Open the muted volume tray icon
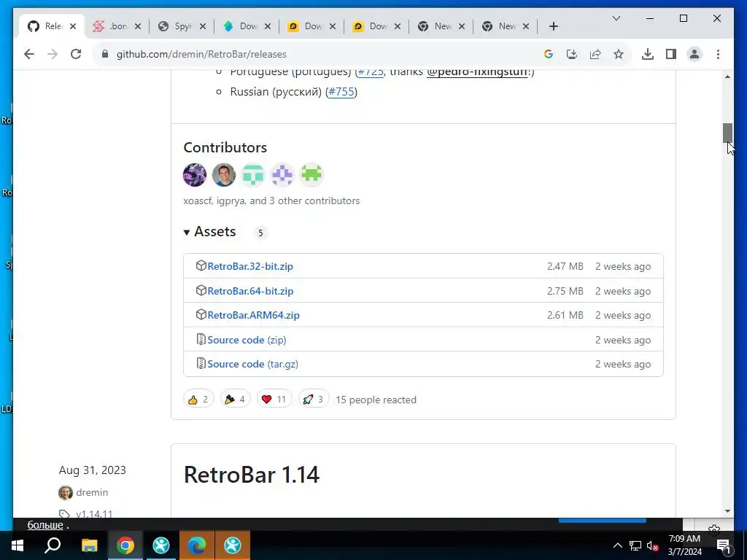Image resolution: width=747 pixels, height=560 pixels. coord(652,545)
